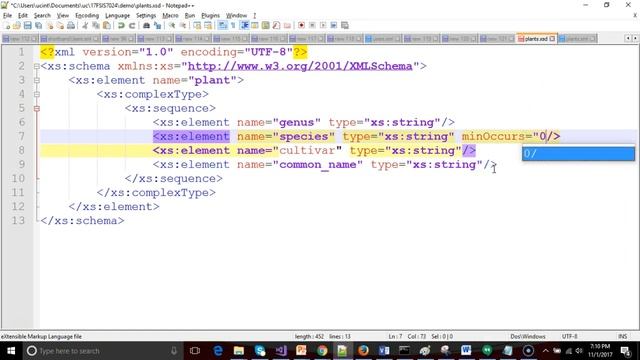This screenshot has height=360, width=640.
Task: Click the Paste toolbar icon
Action: coord(107,25)
